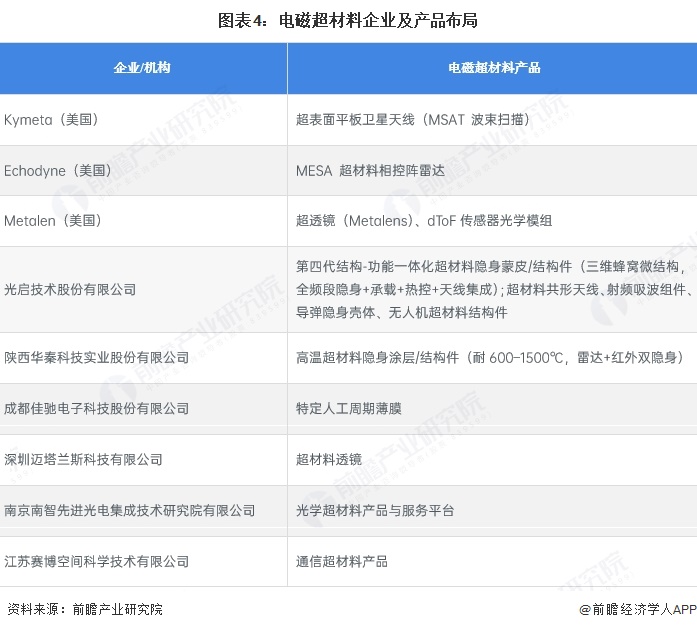
Task: Select the 深圳迈塔兰斯科技有限公司 cell
Action: (x=143, y=460)
